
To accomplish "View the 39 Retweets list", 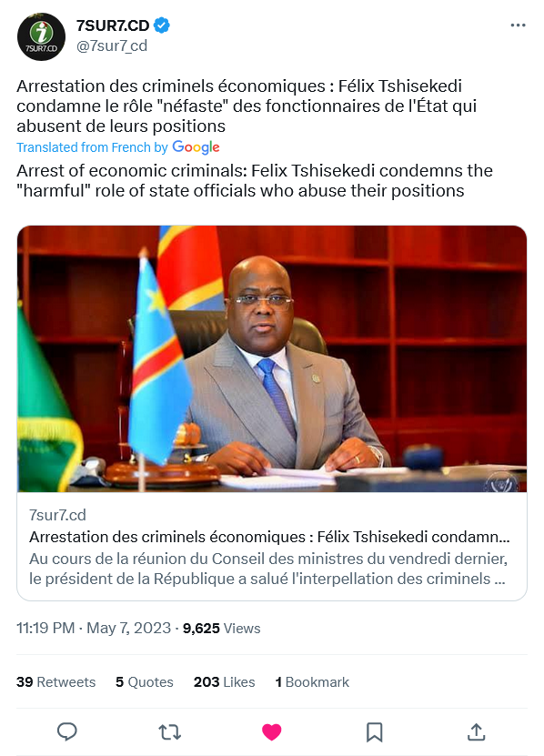I will coord(55,681).
